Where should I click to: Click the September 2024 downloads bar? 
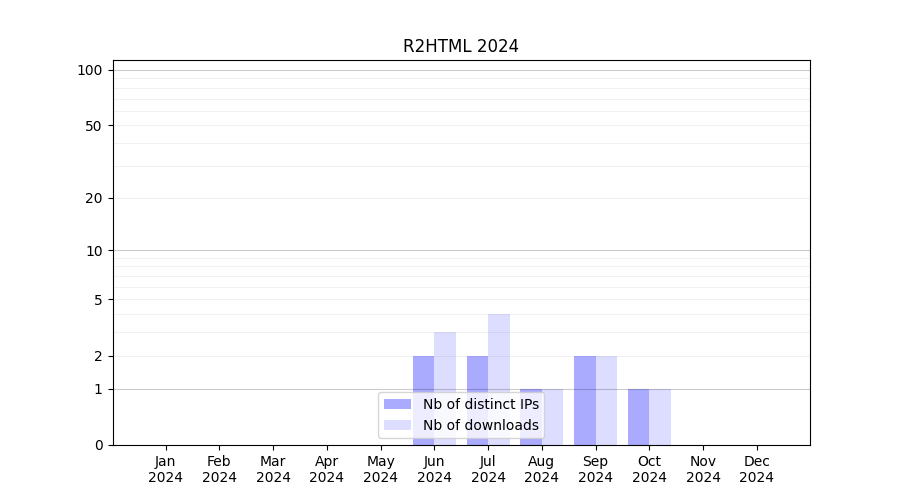(x=606, y=400)
